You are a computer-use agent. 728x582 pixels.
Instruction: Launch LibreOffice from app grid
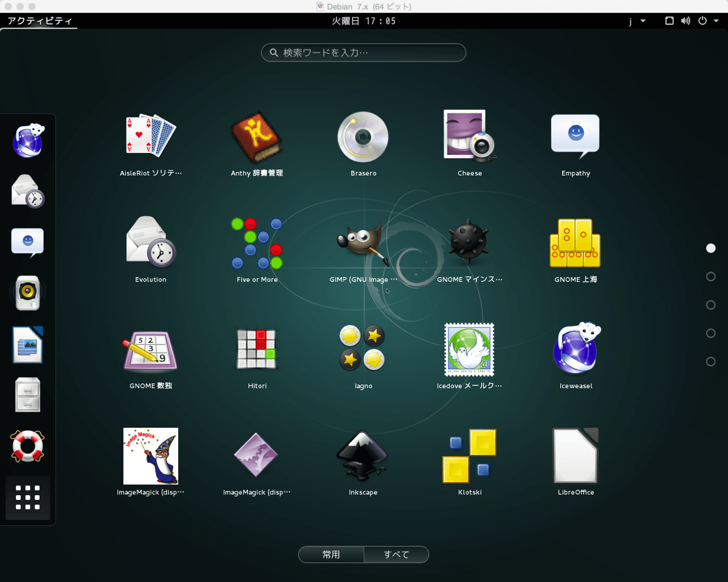[x=575, y=462]
